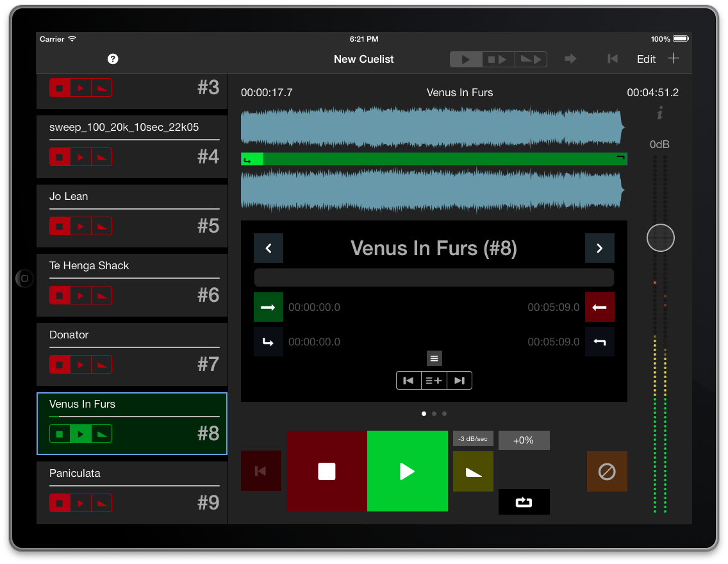
Task: Switch to third page dot
Action: [x=444, y=413]
